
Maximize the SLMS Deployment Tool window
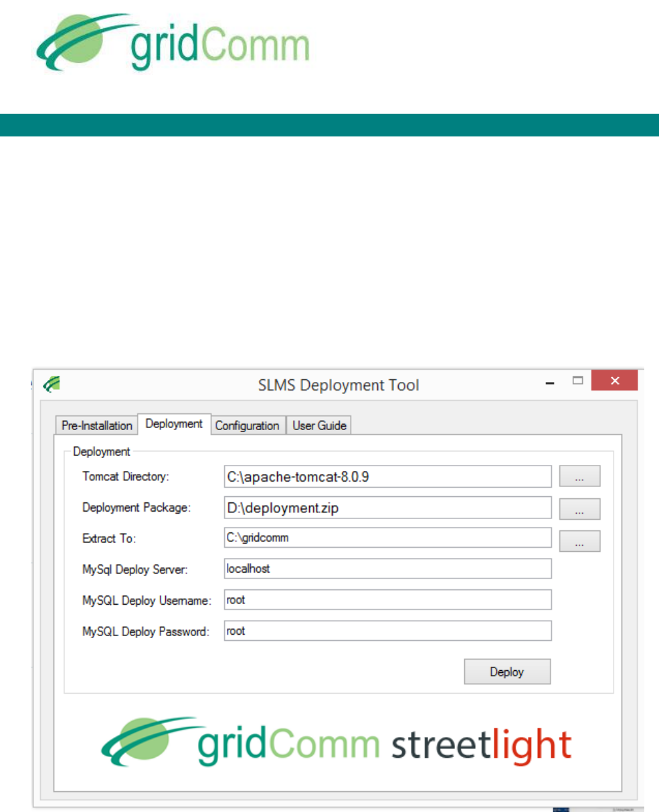click(578, 381)
